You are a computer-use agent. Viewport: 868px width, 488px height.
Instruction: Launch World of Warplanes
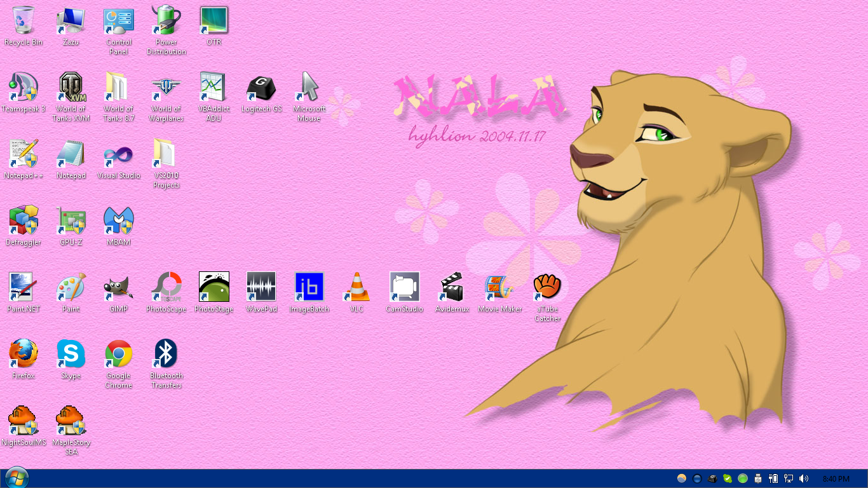point(166,88)
